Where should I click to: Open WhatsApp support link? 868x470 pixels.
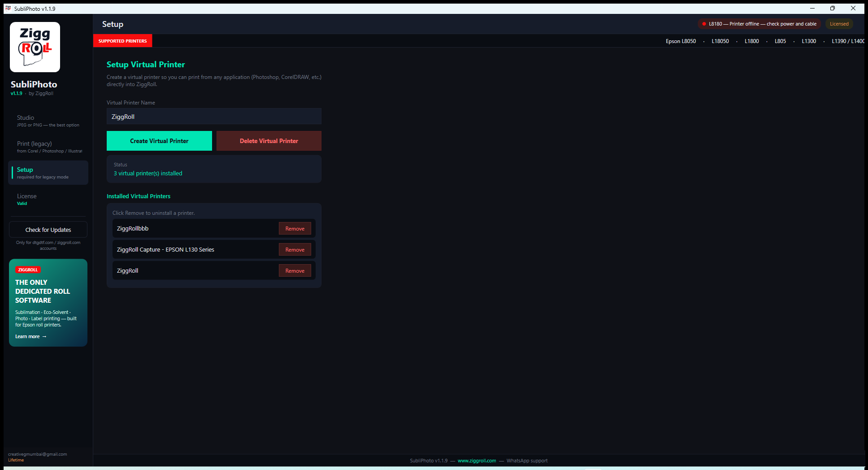(x=527, y=461)
